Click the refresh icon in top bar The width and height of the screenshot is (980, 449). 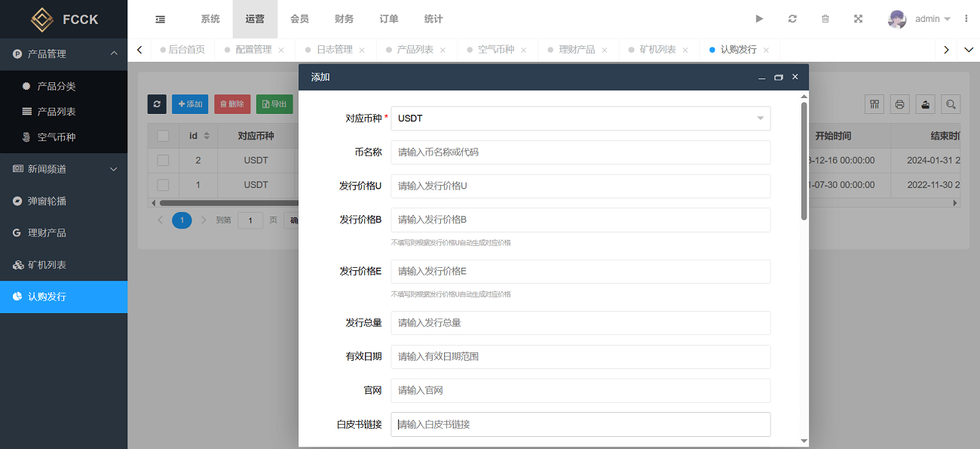(792, 19)
